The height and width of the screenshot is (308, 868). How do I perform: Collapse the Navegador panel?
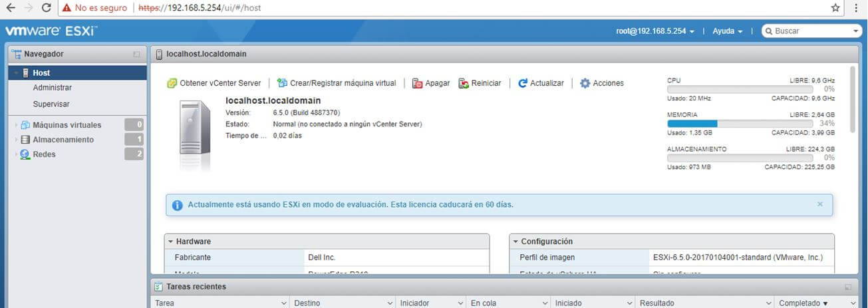pyautogui.click(x=136, y=54)
